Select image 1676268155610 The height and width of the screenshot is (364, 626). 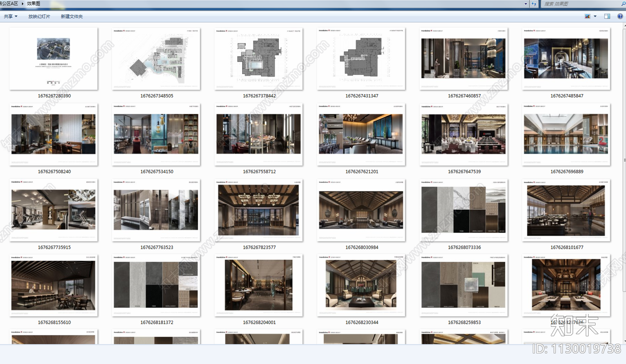coord(54,286)
